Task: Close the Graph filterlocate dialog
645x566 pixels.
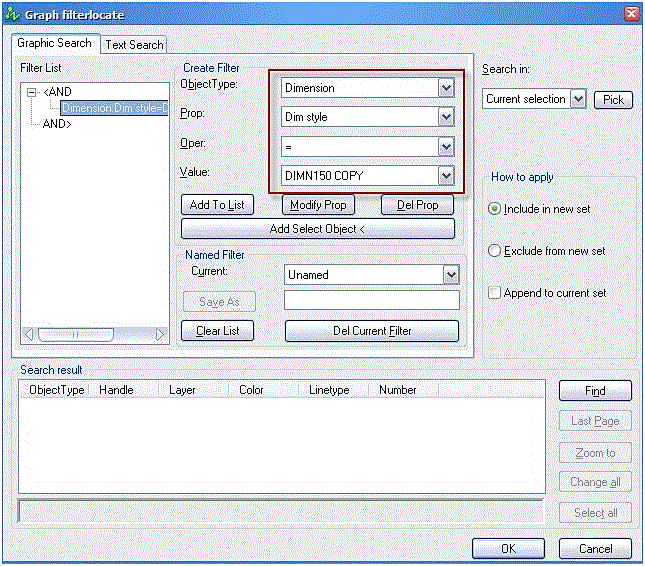Action: click(x=631, y=14)
